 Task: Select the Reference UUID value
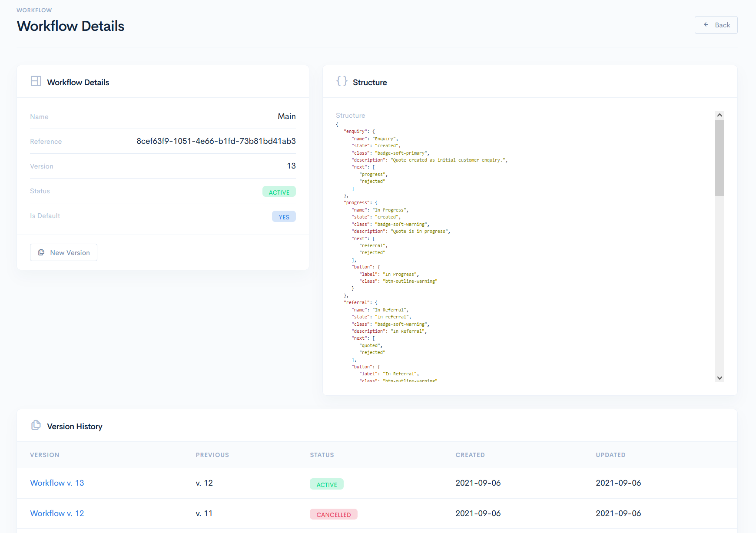(216, 141)
